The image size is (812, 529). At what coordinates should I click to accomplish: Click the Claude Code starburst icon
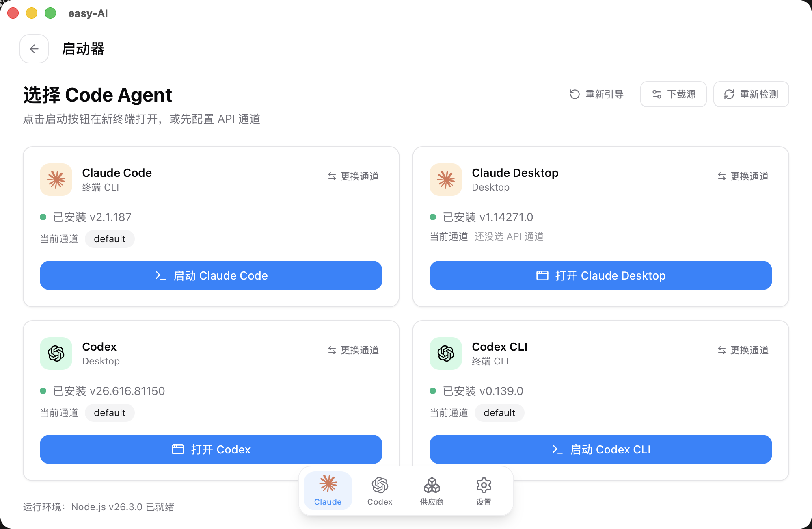(56, 180)
